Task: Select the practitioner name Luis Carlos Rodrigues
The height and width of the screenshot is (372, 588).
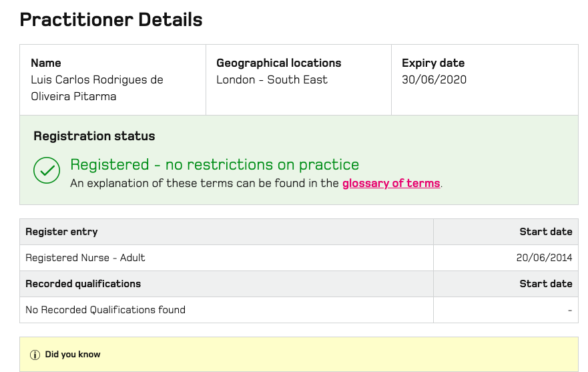Action: click(x=97, y=88)
